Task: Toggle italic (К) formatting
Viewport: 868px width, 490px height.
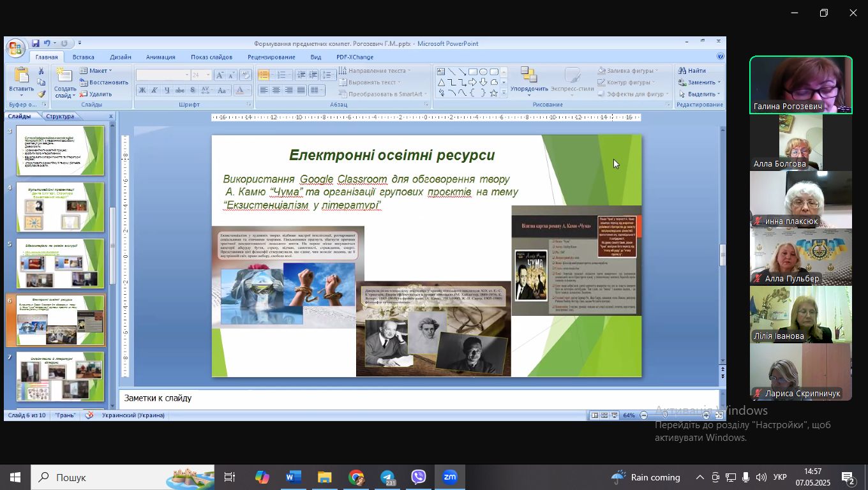Action: (x=154, y=91)
